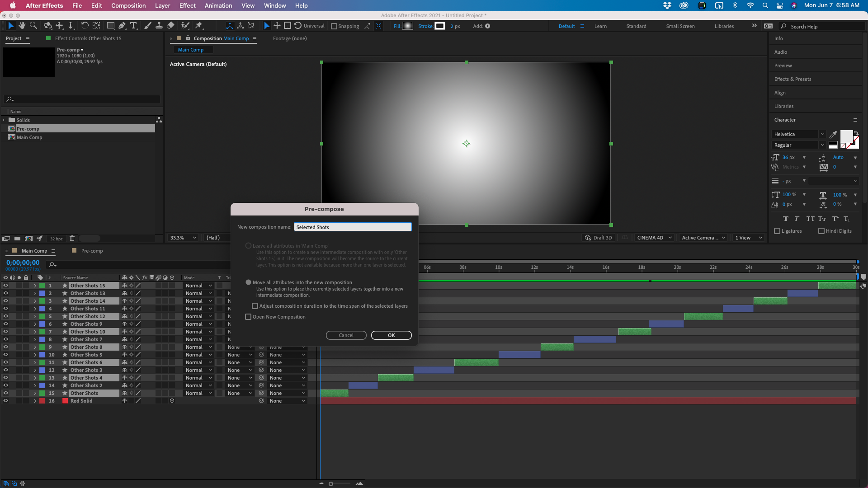Image resolution: width=868 pixels, height=488 pixels.
Task: Select Move all attributes radio button
Action: [x=248, y=282]
